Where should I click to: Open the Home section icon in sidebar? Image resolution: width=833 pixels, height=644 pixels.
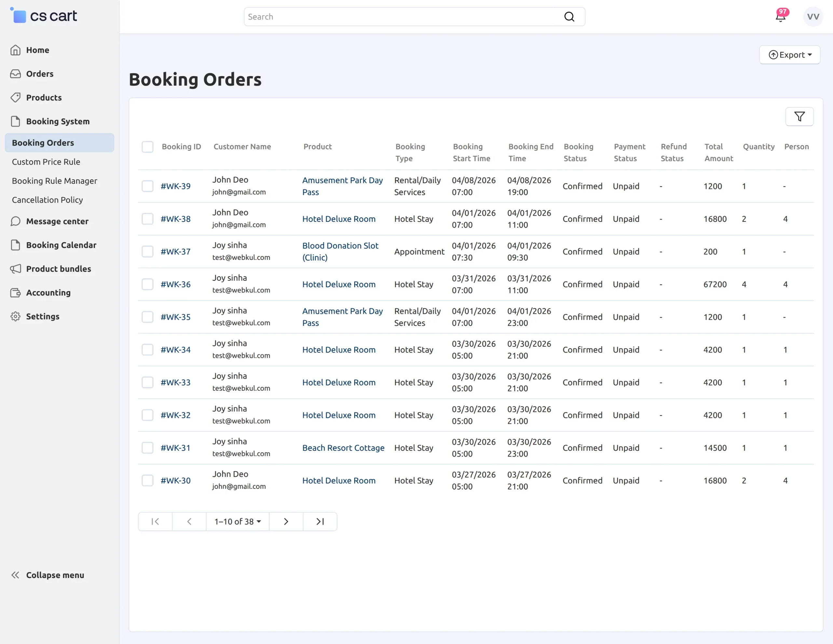[16, 49]
